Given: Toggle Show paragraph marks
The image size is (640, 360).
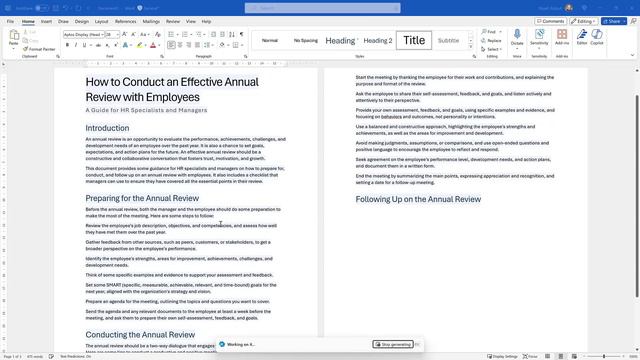Looking at the screenshot, I should 241,34.
